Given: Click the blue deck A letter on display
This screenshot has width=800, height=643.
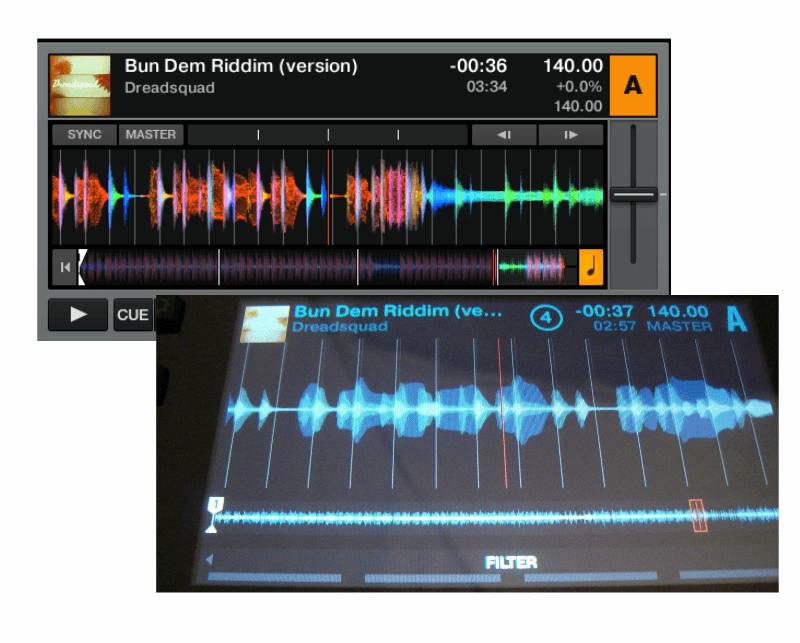Looking at the screenshot, I should click(737, 320).
